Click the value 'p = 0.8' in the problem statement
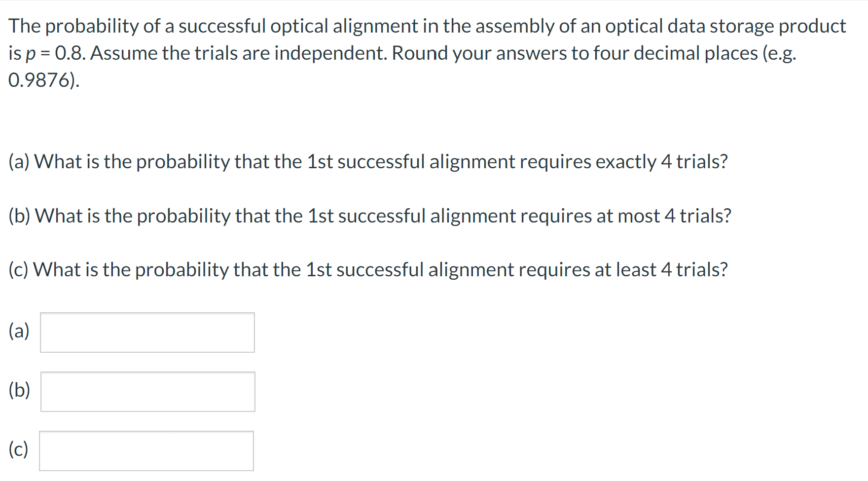Screen dimensions: 868x481 pyautogui.click(x=51, y=53)
